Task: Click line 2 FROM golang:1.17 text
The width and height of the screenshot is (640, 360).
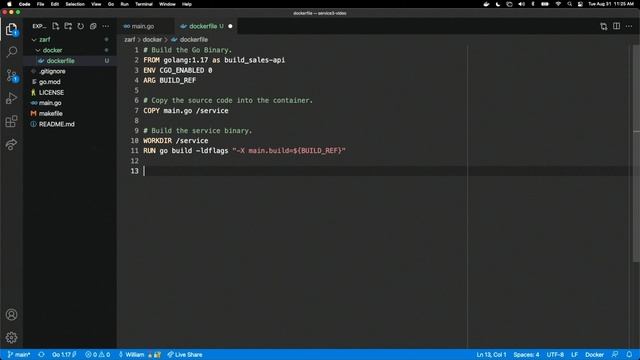Action: (x=214, y=60)
